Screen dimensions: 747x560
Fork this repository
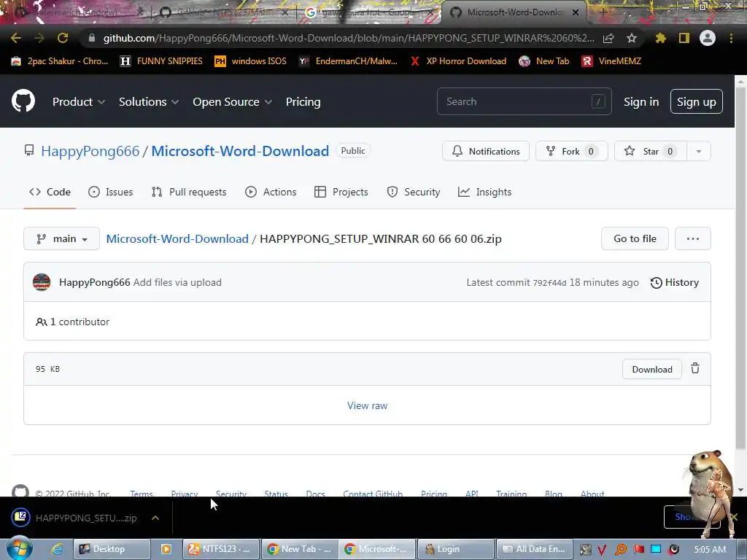pyautogui.click(x=572, y=151)
